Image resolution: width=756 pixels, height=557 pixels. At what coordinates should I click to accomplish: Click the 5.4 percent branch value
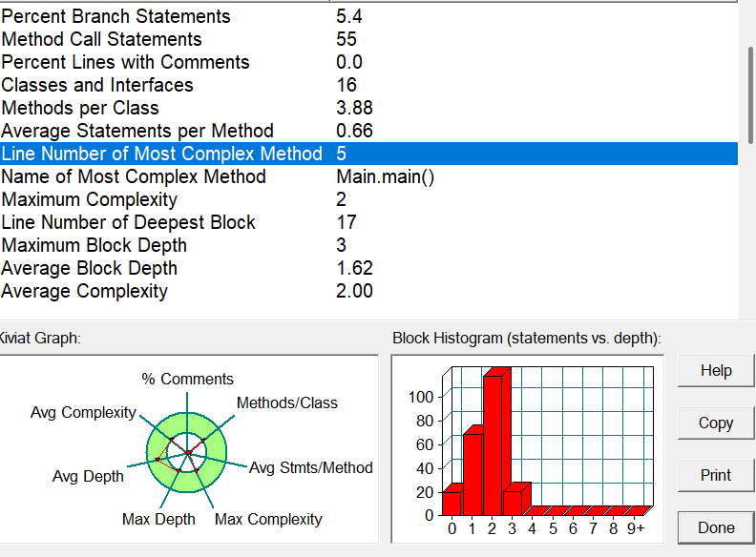349,16
